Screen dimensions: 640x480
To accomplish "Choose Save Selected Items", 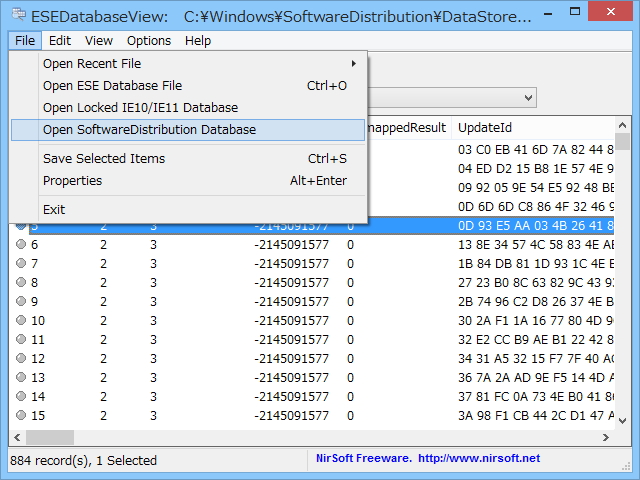I will 188,158.
